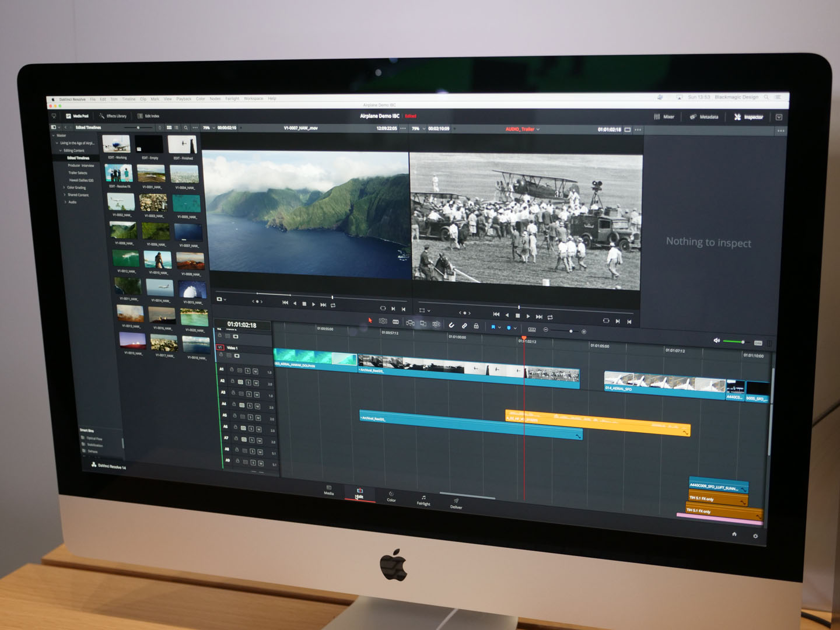
Task: Toggle timeline snapping magnet icon
Action: click(451, 325)
